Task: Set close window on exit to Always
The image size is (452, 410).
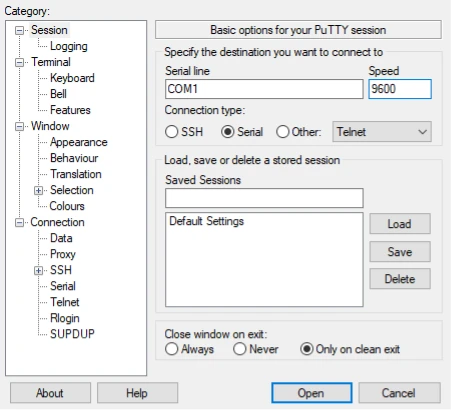Action: (171, 349)
